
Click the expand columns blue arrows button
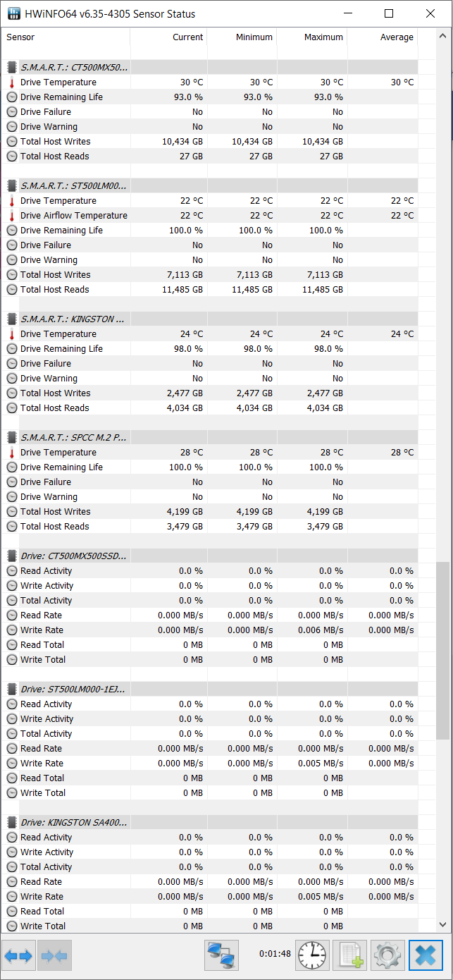pos(19,956)
